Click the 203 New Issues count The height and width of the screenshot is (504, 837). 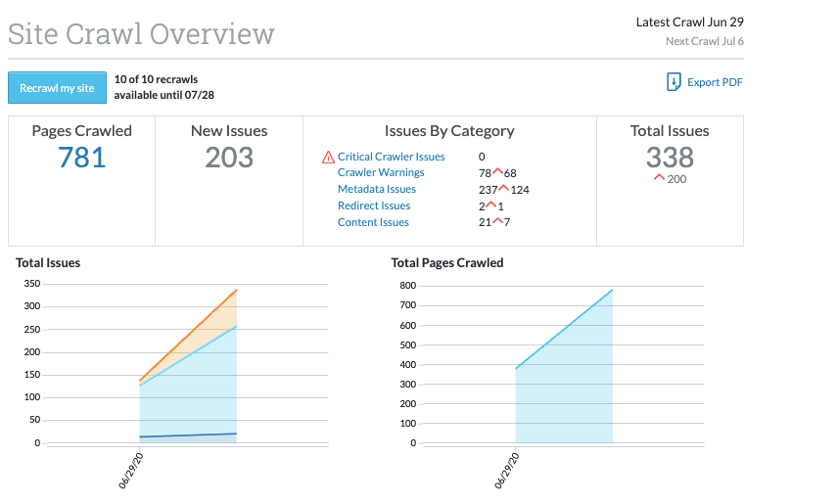point(229,158)
